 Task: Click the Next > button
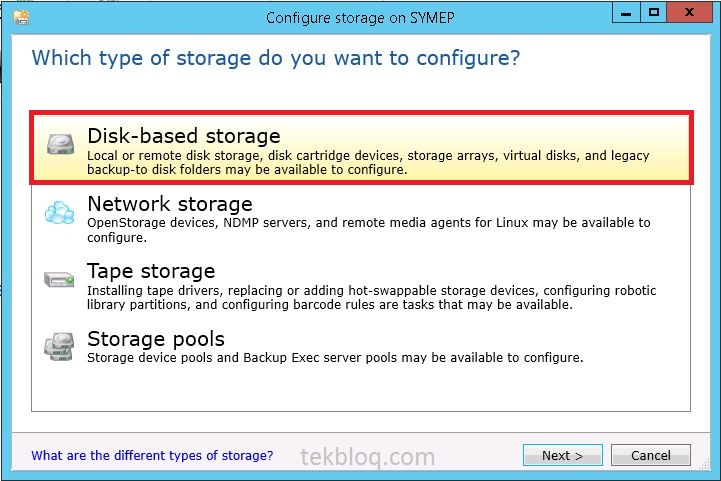click(x=563, y=455)
